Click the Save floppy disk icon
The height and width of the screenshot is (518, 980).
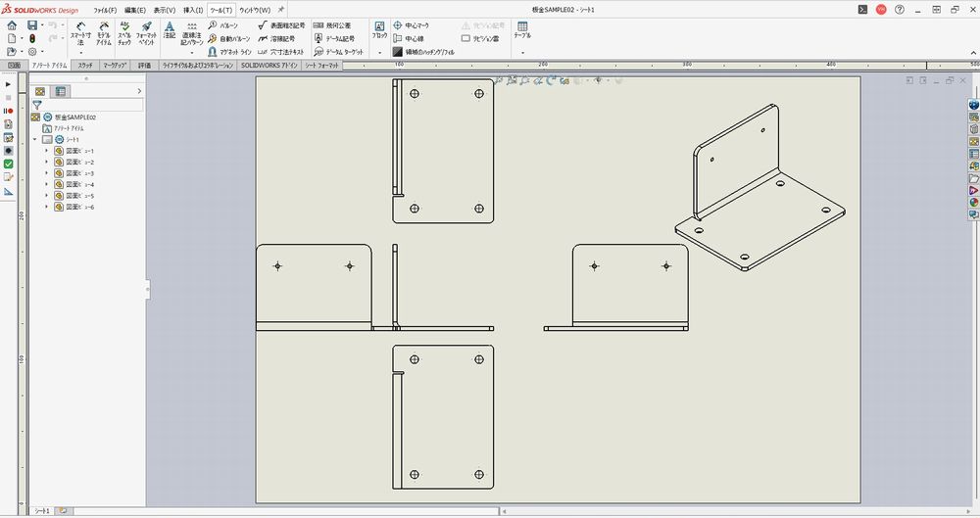pyautogui.click(x=32, y=25)
